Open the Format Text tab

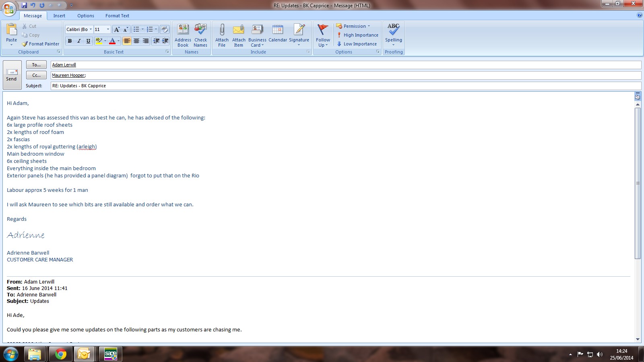coord(117,16)
